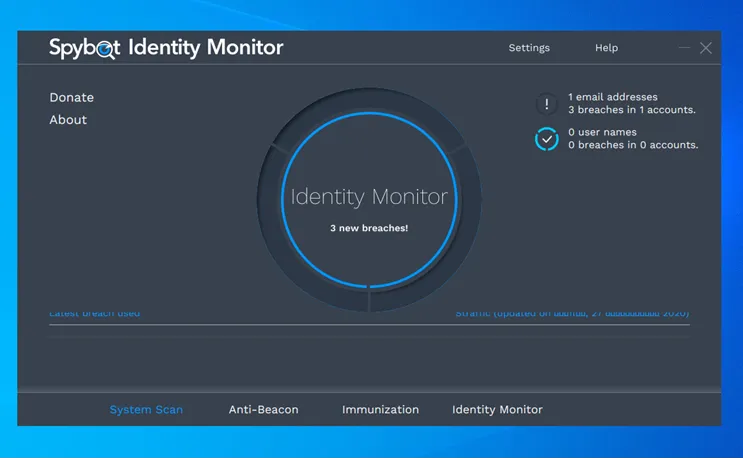Open the Settings menu
Viewport: 743px width, 459px height.
tap(529, 48)
